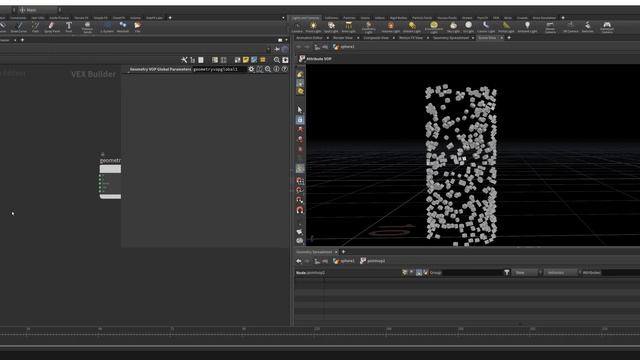Open the View dropdown in spreadsheet
640x360 pixels.
tap(526, 272)
